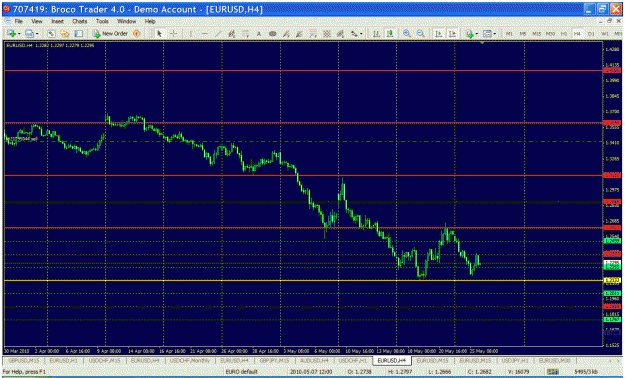Click the New Order button
Image resolution: width=625 pixels, height=378 pixels.
pyautogui.click(x=110, y=34)
